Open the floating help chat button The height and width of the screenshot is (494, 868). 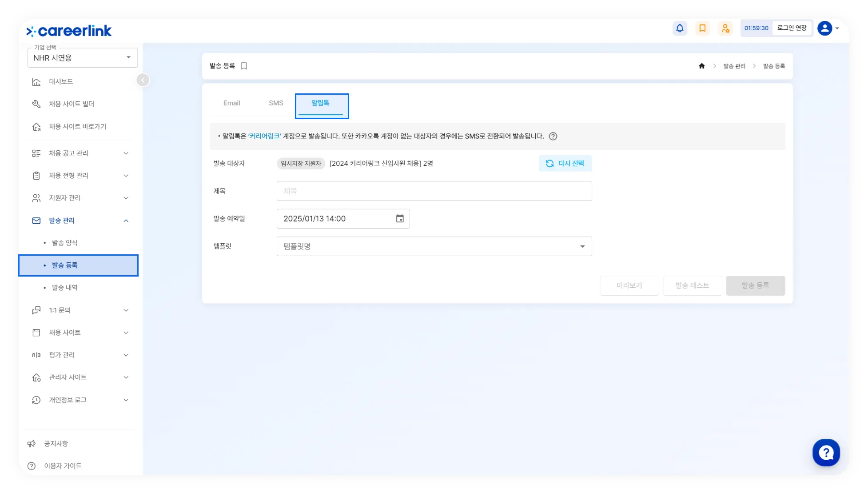(x=826, y=453)
